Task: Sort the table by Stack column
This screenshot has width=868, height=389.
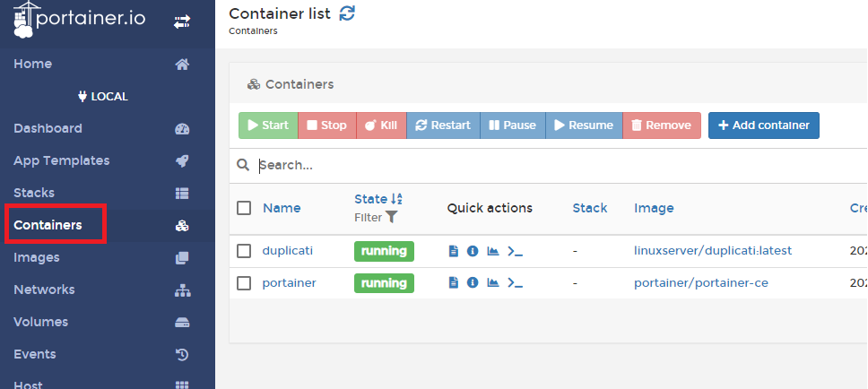Action: click(589, 208)
